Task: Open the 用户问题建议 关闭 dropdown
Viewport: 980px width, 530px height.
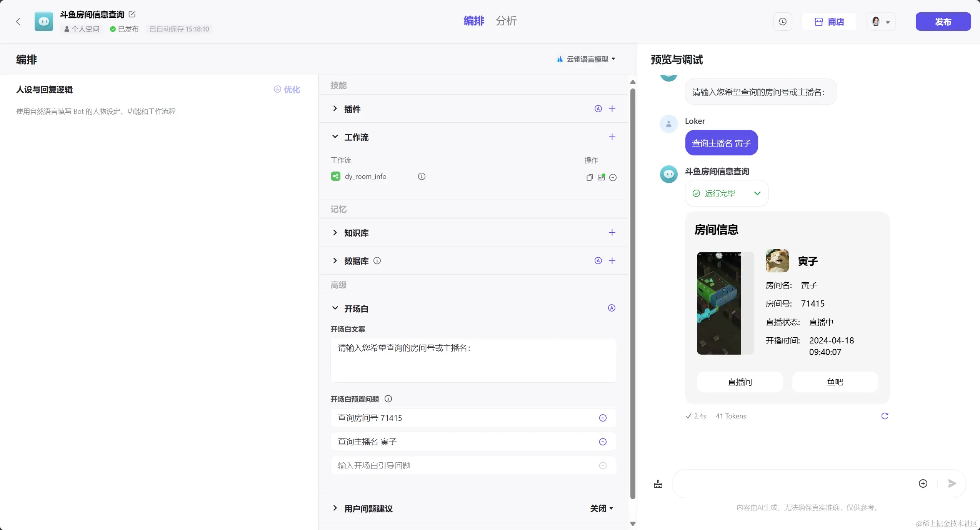Action: click(x=602, y=508)
